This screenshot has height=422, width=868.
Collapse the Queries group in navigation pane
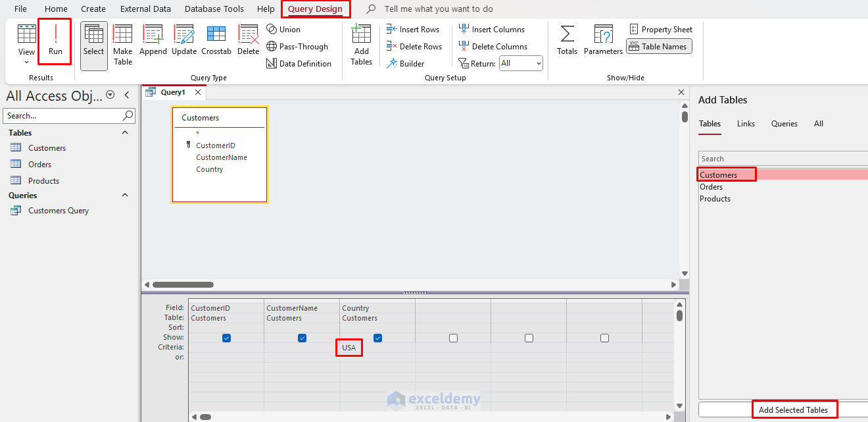click(x=125, y=196)
